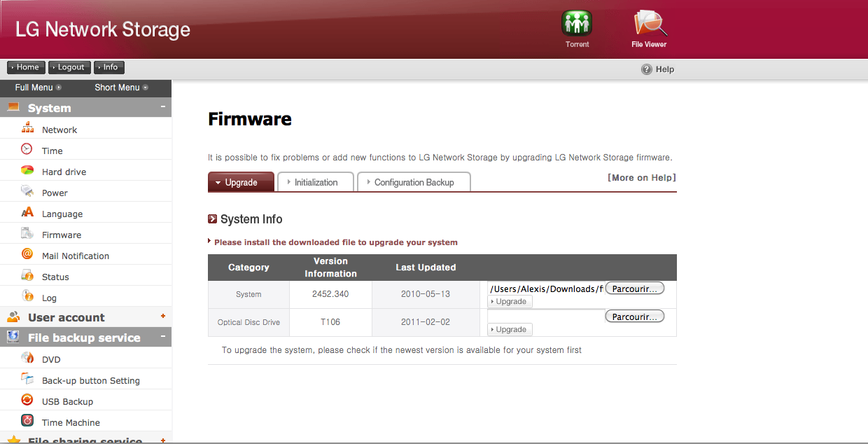Click the Time Machine icon
The height and width of the screenshot is (444, 868).
tap(27, 421)
